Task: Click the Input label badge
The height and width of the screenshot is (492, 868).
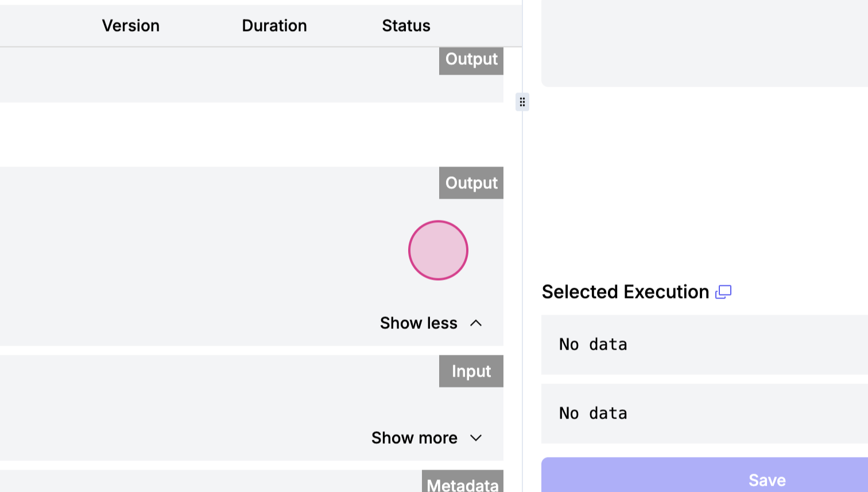Action: (471, 371)
